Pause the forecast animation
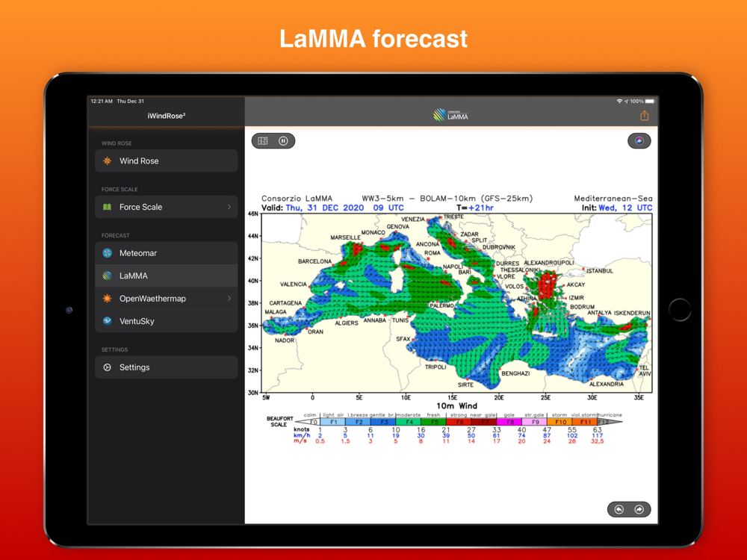This screenshot has width=747, height=560. [283, 141]
